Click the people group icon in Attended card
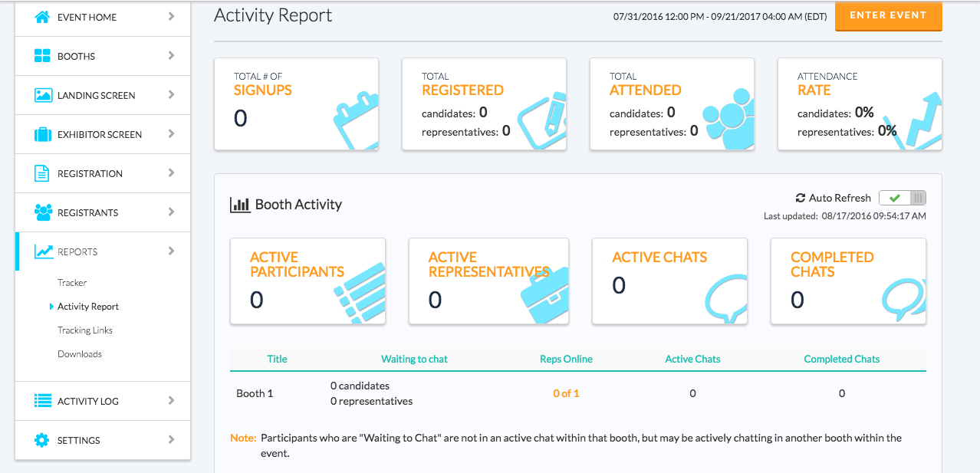Screen dimensions: 980x473 tap(728, 119)
